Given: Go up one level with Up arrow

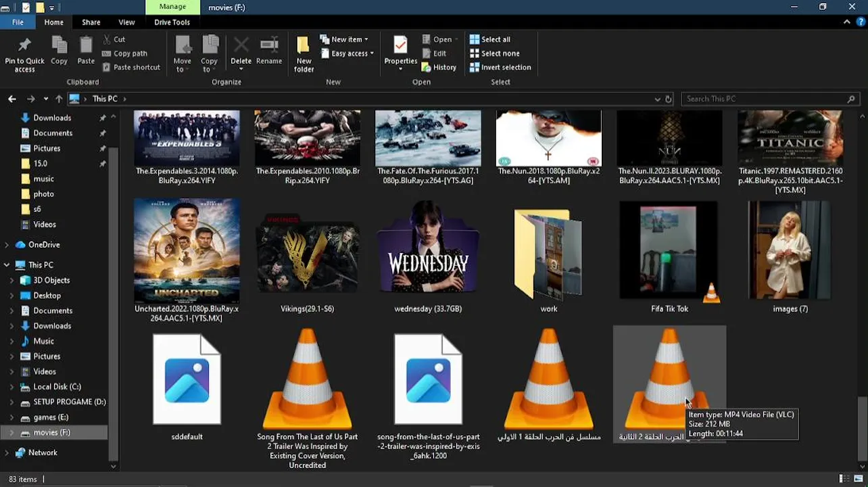Looking at the screenshot, I should click(x=59, y=99).
